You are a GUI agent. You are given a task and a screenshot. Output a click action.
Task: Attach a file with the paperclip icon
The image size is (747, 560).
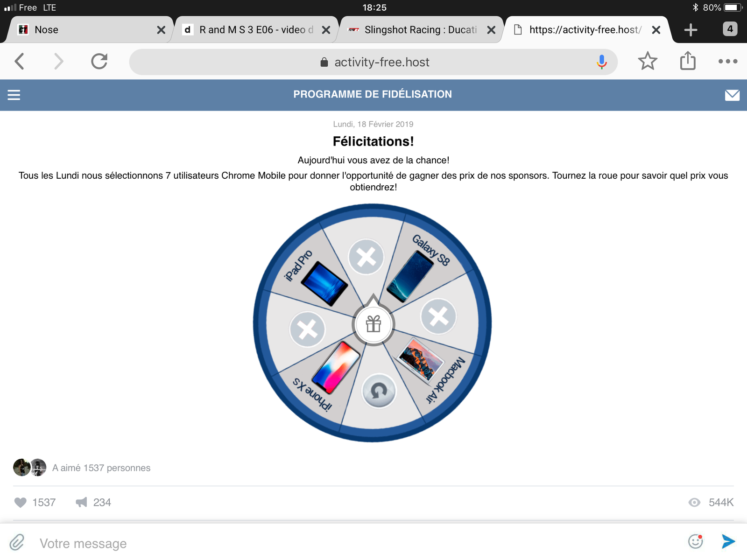coord(17,542)
